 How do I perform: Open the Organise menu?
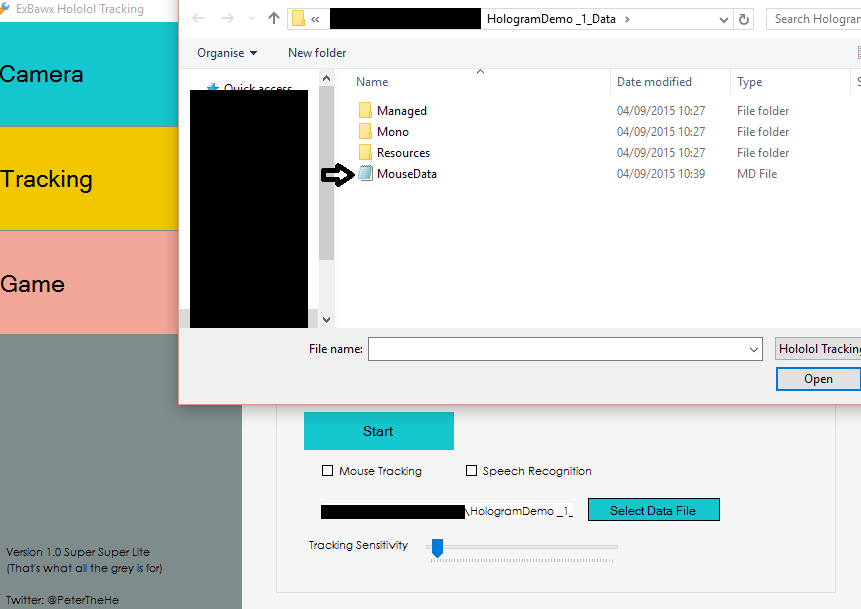tap(227, 53)
